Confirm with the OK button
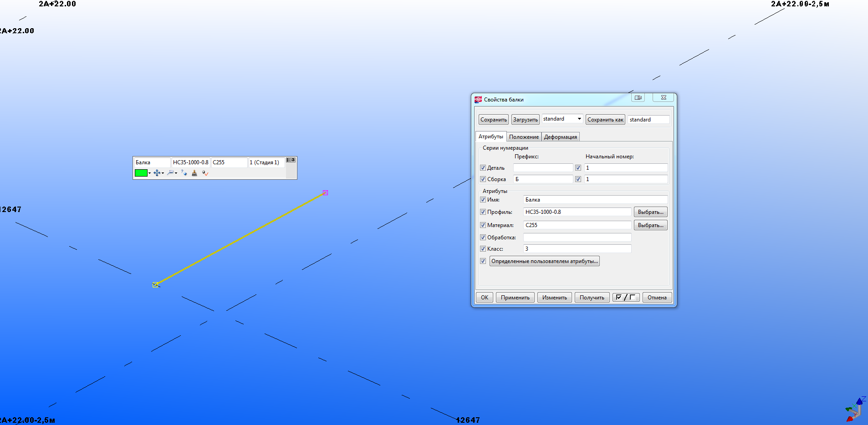The height and width of the screenshot is (425, 868). [x=485, y=298]
